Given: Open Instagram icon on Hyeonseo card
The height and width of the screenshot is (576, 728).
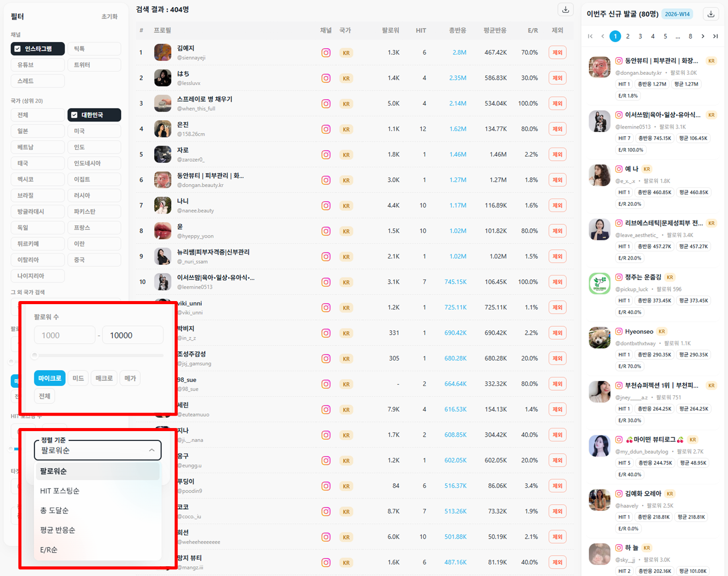Looking at the screenshot, I should coord(618,331).
